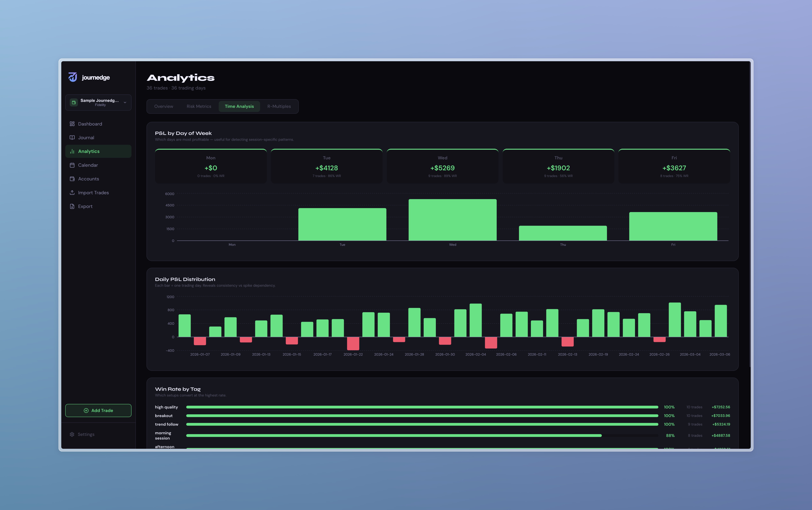The image size is (812, 510).
Task: Click the green account wallet icon
Action: click(74, 102)
